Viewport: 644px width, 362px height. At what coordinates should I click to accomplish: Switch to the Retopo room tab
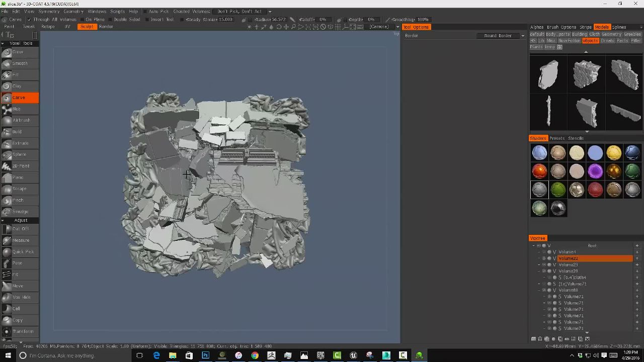pos(48,27)
